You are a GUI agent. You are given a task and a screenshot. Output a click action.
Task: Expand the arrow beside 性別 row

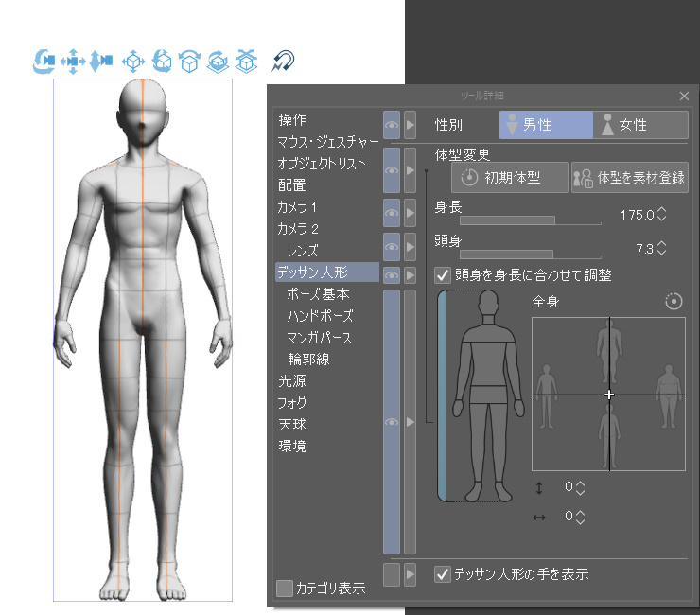coord(411,124)
